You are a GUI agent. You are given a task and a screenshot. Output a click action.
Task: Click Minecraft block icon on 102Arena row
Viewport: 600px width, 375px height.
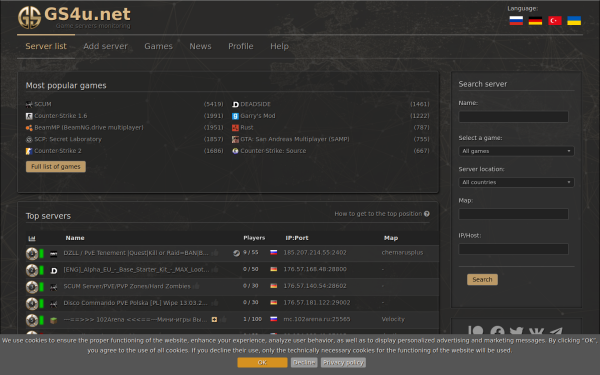[54, 320]
